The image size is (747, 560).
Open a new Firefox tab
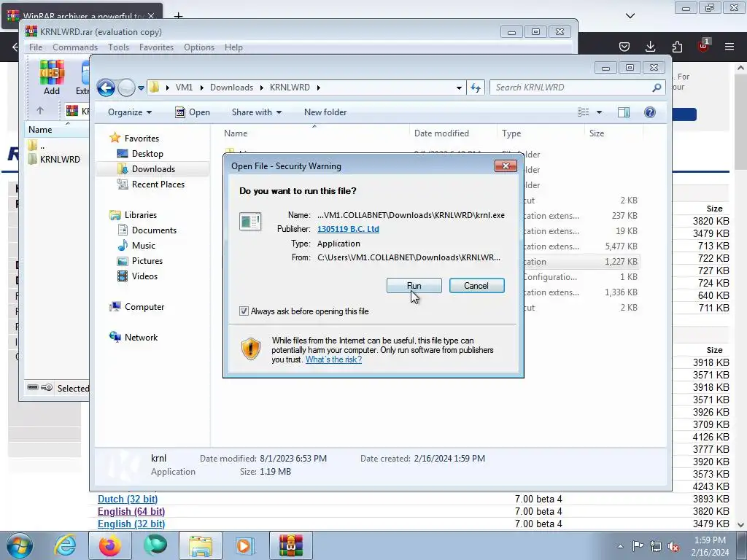pyautogui.click(x=178, y=16)
